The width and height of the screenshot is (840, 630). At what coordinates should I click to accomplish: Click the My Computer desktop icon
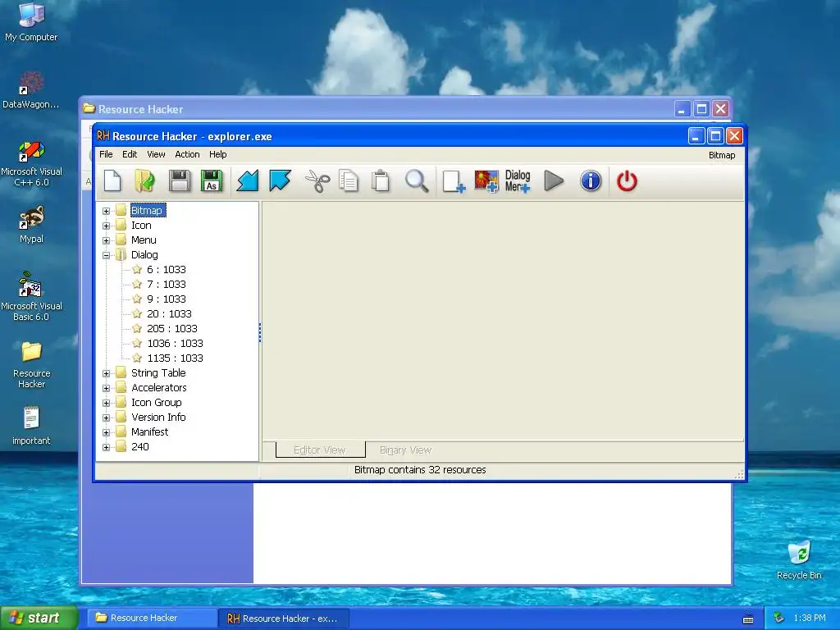tap(31, 21)
